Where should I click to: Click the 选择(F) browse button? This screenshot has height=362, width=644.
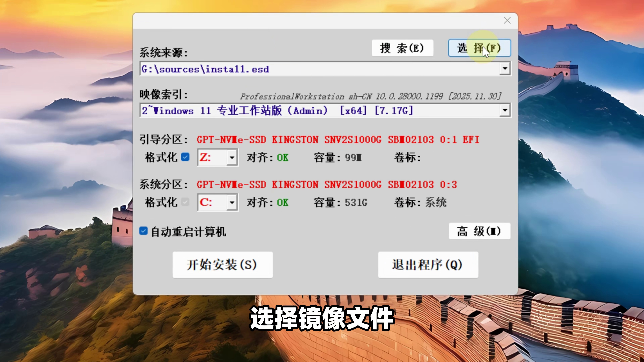click(x=479, y=48)
